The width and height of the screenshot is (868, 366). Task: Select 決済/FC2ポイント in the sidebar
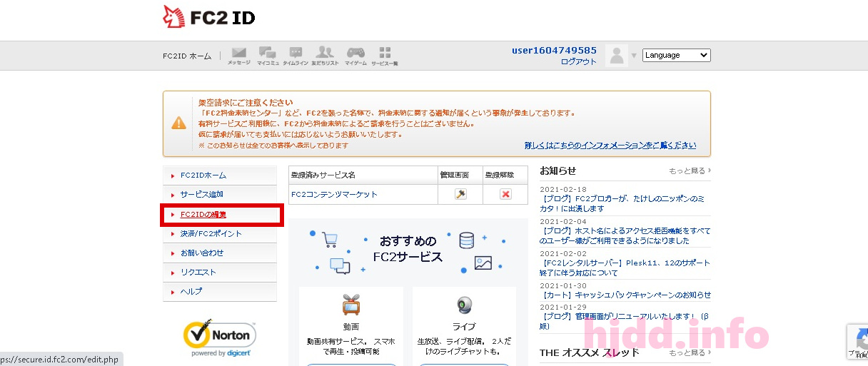coord(220,233)
